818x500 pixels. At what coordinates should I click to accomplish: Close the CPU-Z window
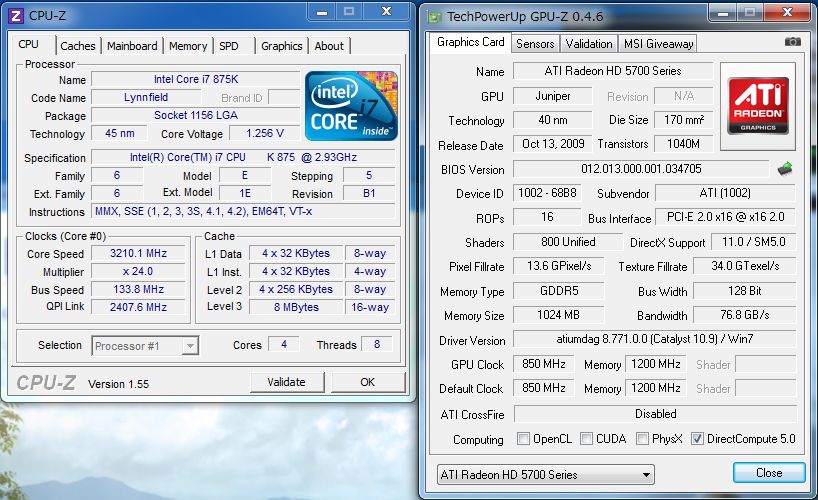click(x=387, y=11)
